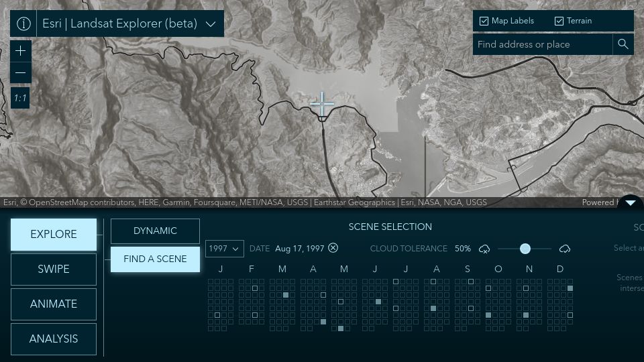Screen dimensions: 644x362
Task: Select the filled scene day under May
Action: [341, 328]
